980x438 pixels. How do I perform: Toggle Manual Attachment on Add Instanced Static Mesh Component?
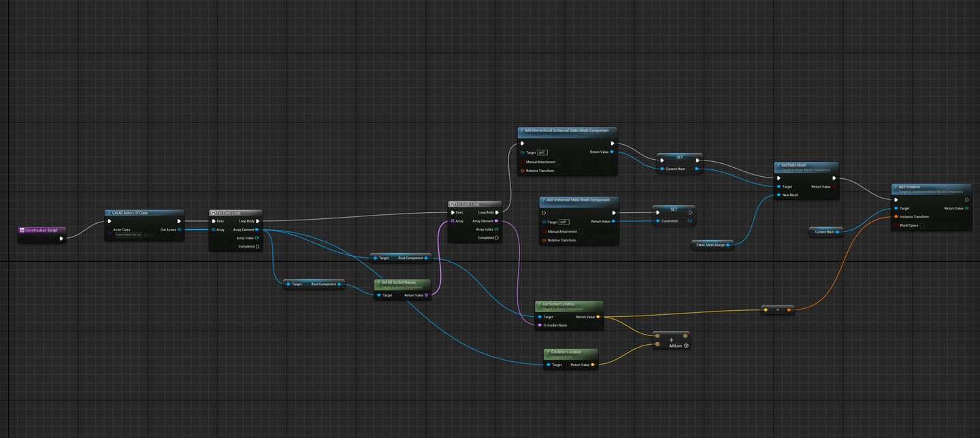coord(581,231)
